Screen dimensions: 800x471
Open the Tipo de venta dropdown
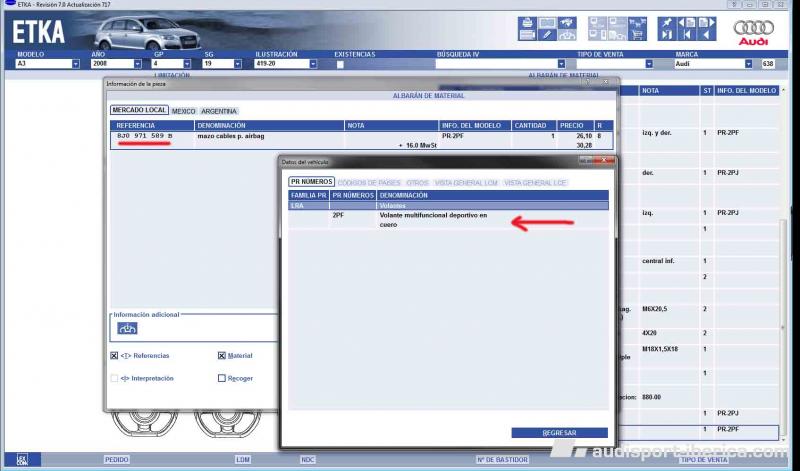[648, 64]
